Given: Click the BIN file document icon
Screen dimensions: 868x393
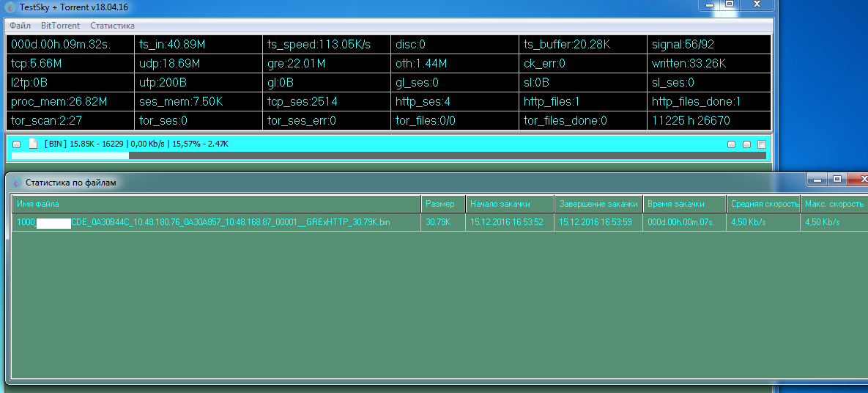Looking at the screenshot, I should (32, 144).
